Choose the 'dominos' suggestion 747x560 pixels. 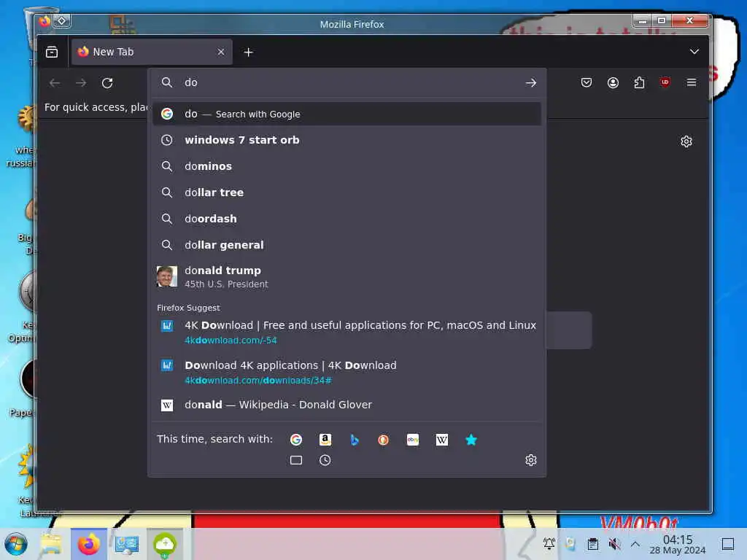[347, 166]
